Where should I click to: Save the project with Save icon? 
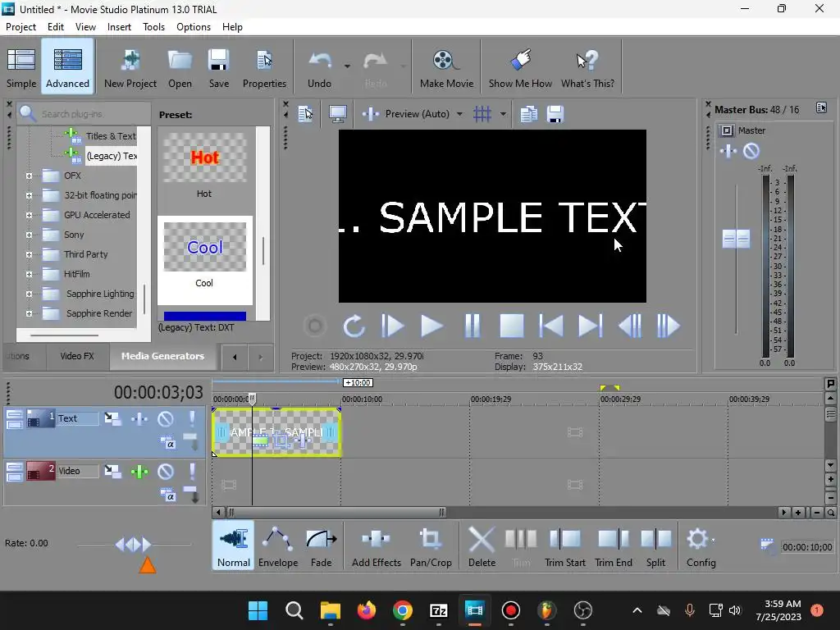218,68
